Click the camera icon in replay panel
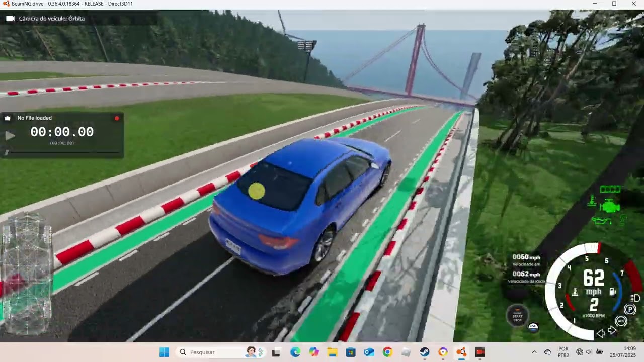The image size is (644, 362). tap(8, 118)
